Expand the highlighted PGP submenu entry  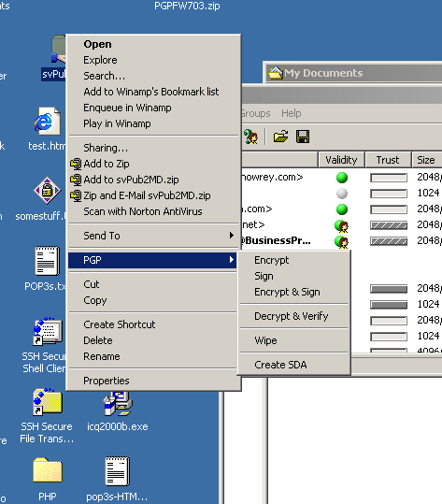153,260
